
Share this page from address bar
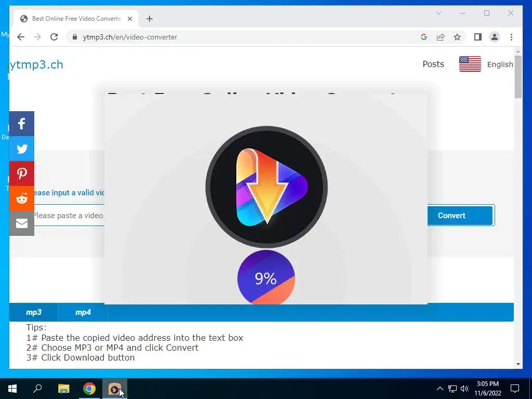tap(441, 37)
